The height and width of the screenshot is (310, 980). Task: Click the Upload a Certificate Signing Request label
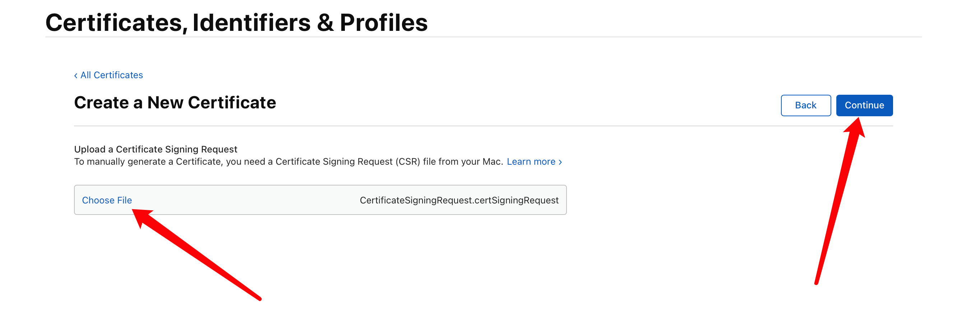pyautogui.click(x=156, y=149)
